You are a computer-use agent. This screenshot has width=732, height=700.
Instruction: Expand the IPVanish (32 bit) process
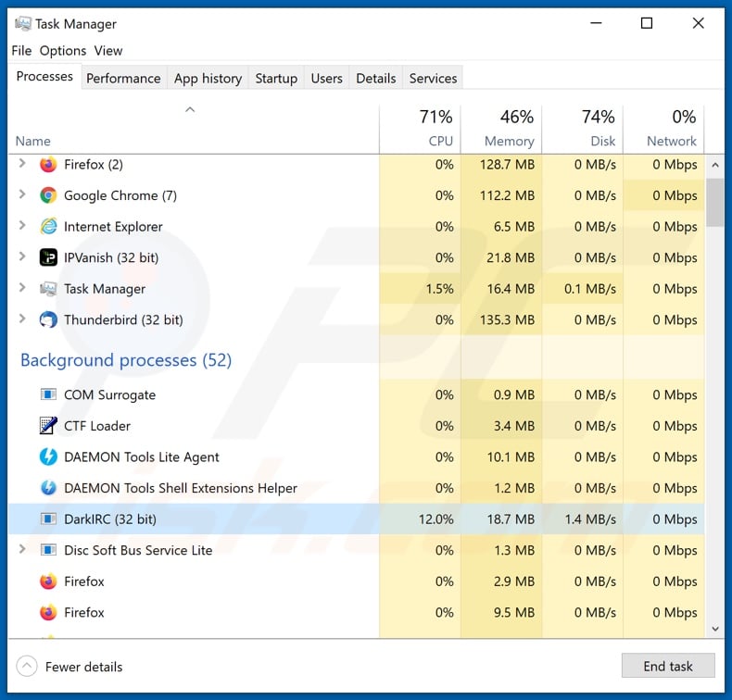[x=22, y=256]
